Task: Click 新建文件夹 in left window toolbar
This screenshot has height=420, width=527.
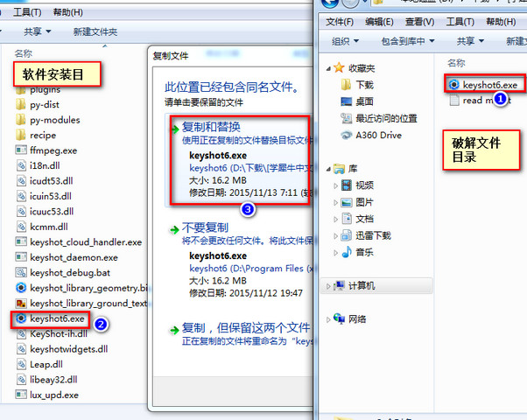Action: click(95, 31)
